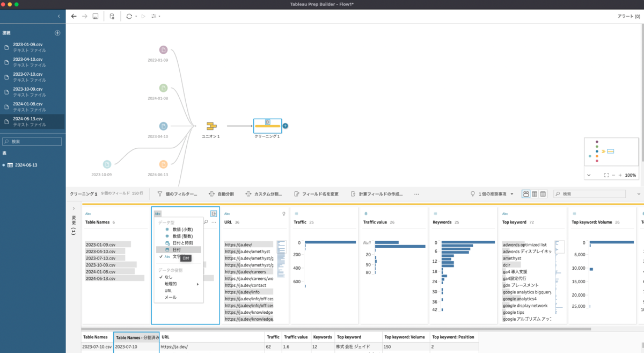Image resolution: width=644 pixels, height=353 pixels.
Task: Choose 日付 data type in menu
Action: tap(179, 250)
